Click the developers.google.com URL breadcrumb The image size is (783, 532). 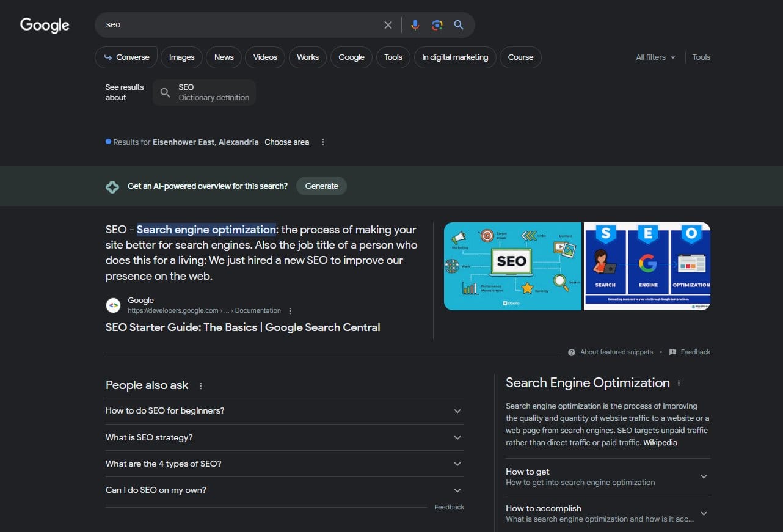click(x=204, y=311)
